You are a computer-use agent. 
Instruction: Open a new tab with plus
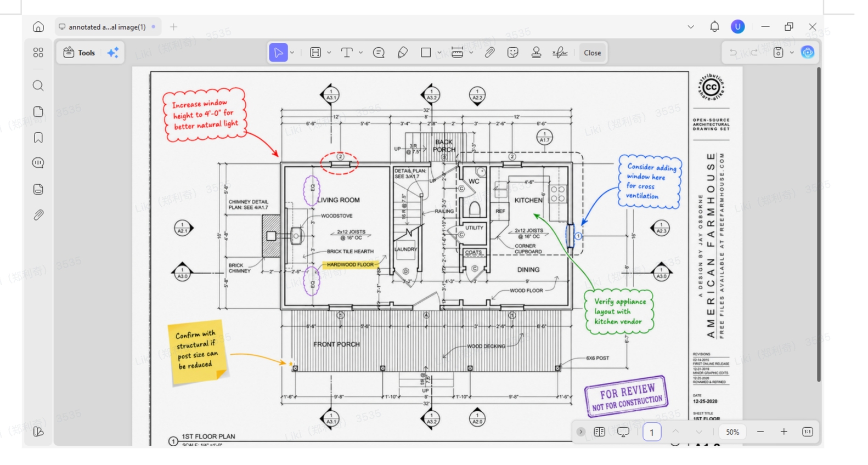pos(173,26)
